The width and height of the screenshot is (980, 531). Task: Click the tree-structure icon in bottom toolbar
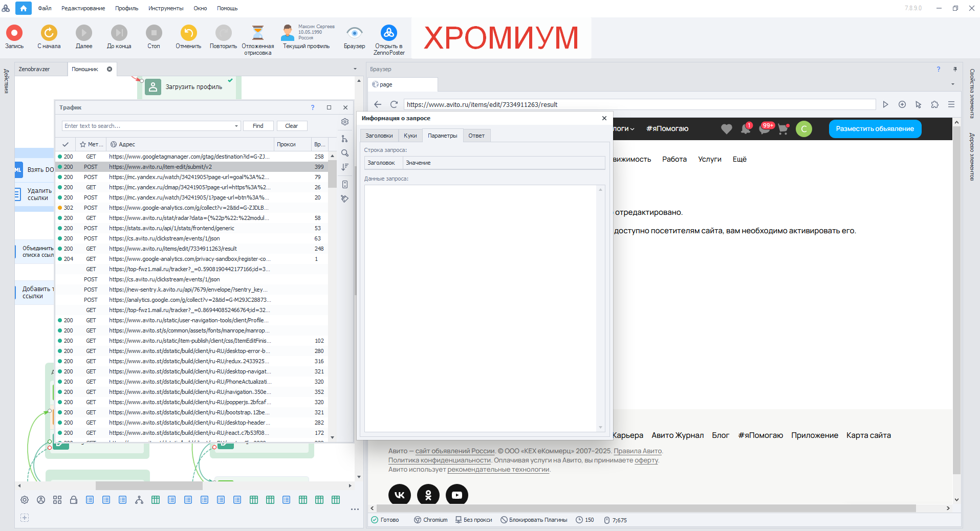pyautogui.click(x=139, y=500)
